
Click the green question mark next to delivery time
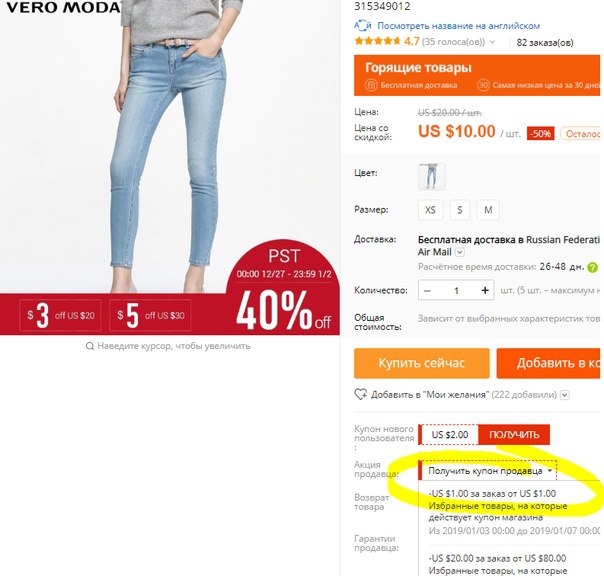[592, 267]
